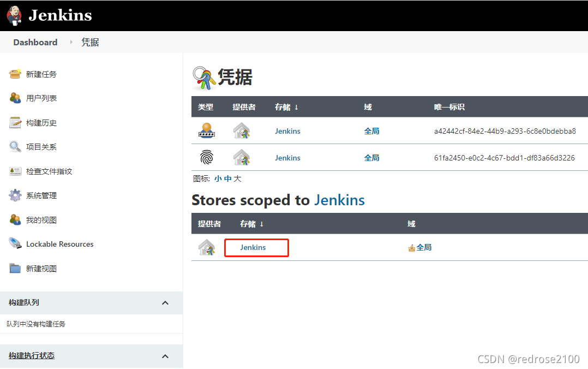
Task: Sort credentials by 唯一标识 column
Action: 449,107
